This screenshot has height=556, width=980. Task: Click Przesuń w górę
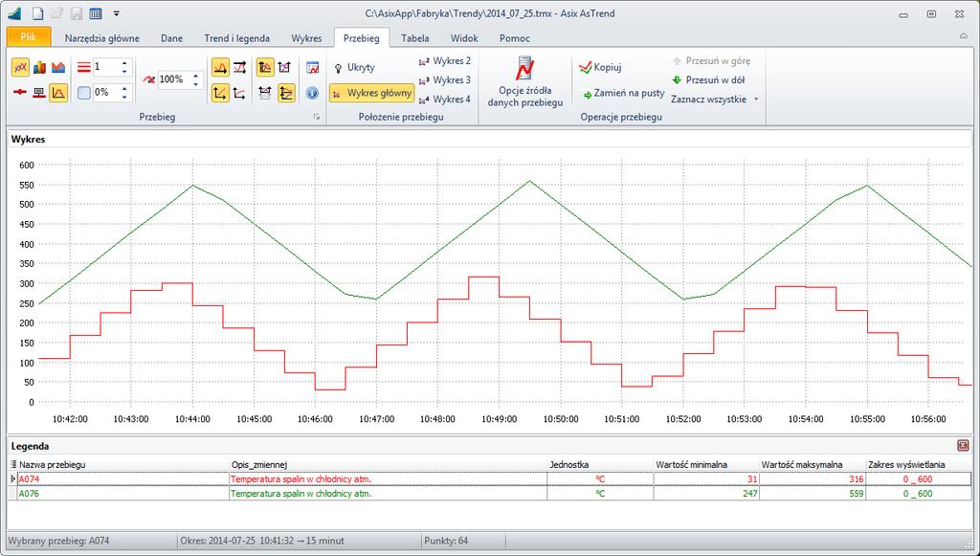pyautogui.click(x=711, y=61)
